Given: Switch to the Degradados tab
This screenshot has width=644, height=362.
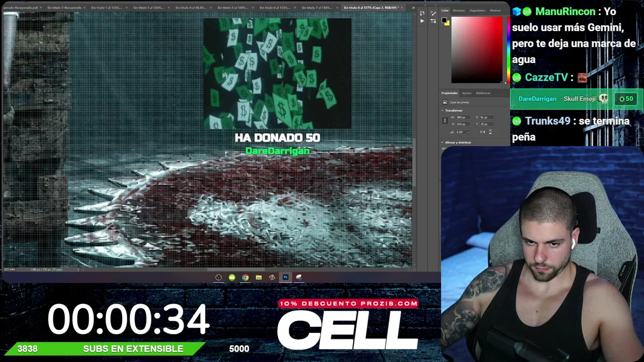Looking at the screenshot, I should 477,10.
